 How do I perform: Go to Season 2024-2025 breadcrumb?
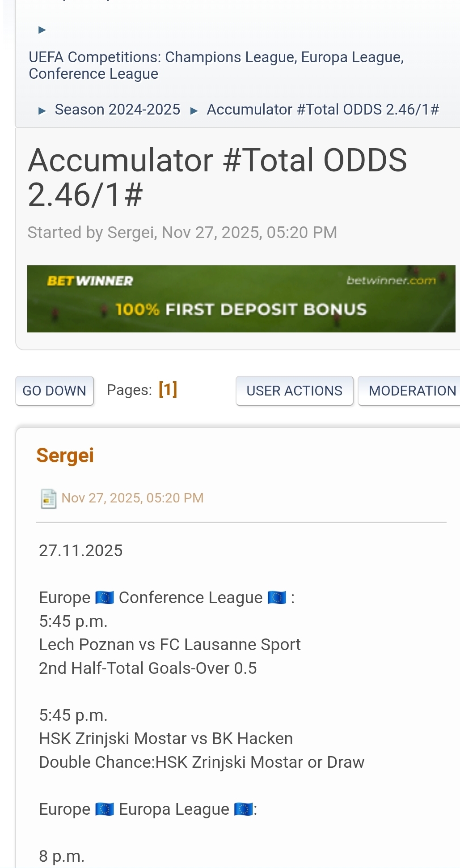(117, 110)
